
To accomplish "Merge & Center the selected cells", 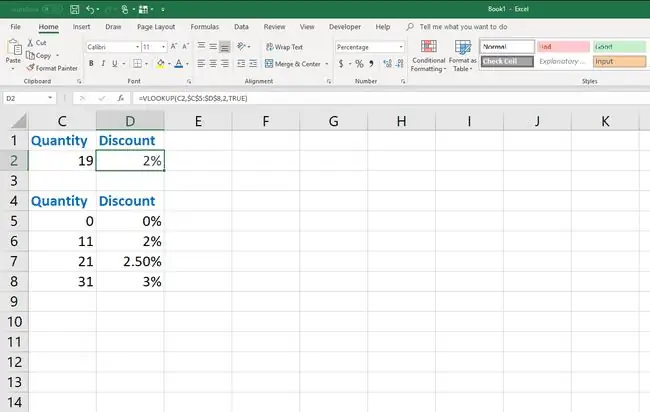I will coord(293,64).
